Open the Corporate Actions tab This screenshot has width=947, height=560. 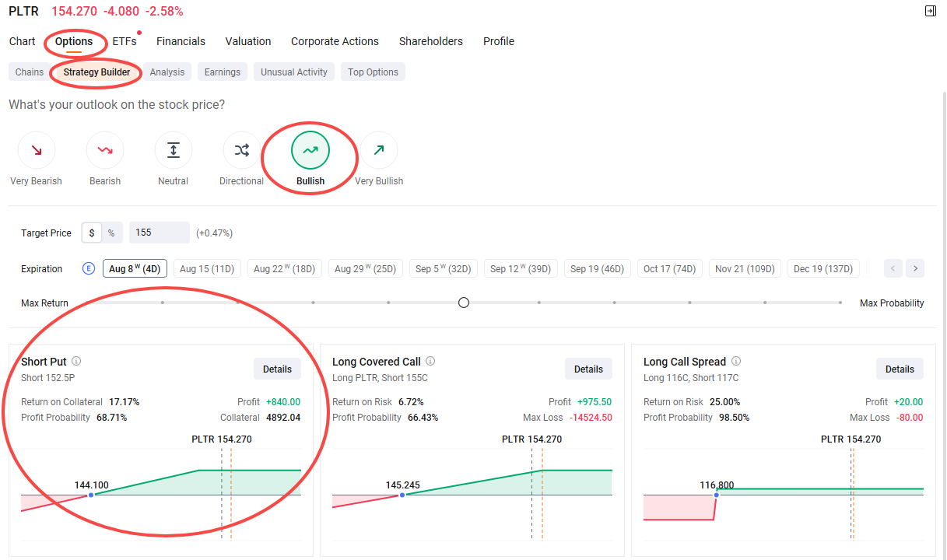[x=335, y=41]
